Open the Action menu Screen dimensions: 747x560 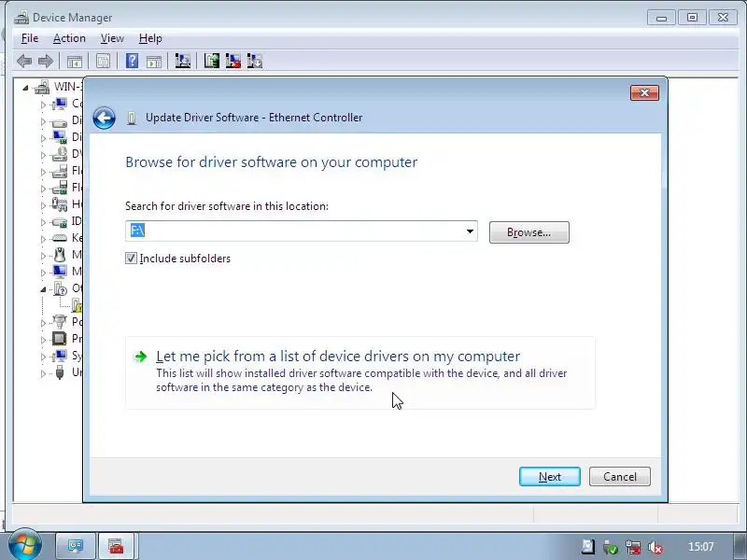[69, 38]
